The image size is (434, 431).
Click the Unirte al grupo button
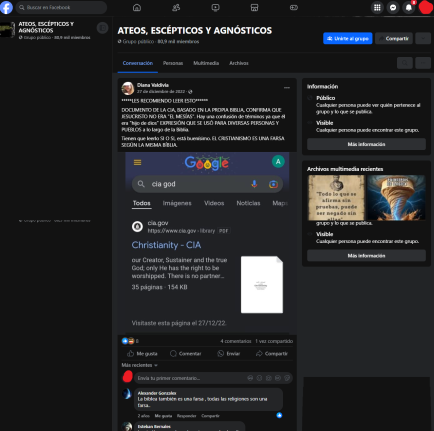tap(348, 38)
